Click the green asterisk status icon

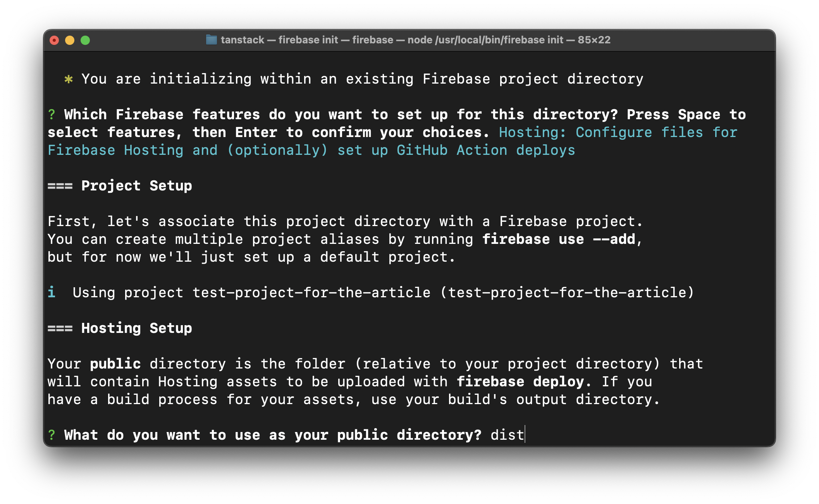68,79
